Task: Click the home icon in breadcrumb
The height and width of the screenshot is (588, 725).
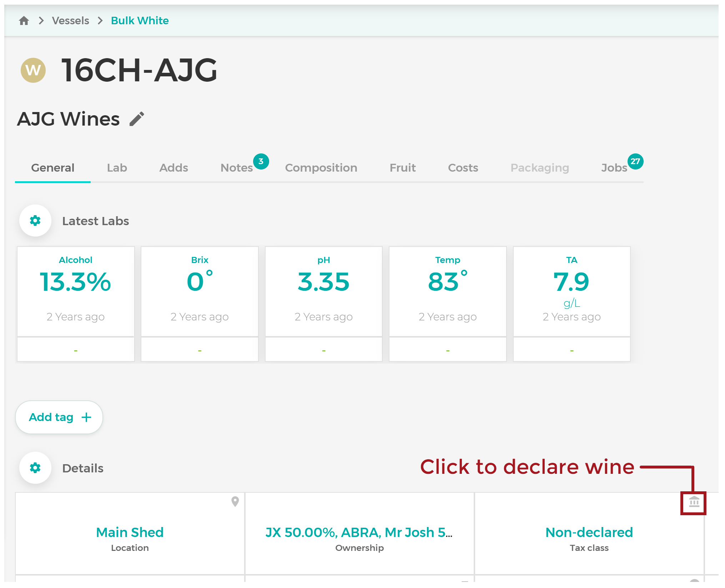Action: point(24,21)
